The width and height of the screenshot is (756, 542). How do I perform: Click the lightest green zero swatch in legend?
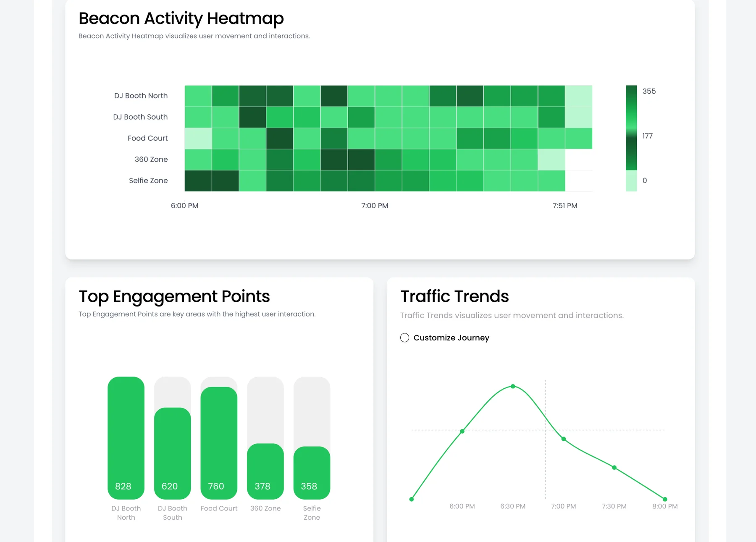pyautogui.click(x=631, y=181)
